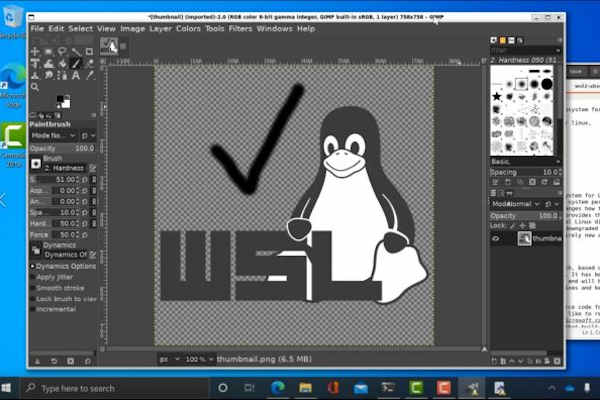Open the Filters menu
600x400 pixels.
pyautogui.click(x=240, y=29)
